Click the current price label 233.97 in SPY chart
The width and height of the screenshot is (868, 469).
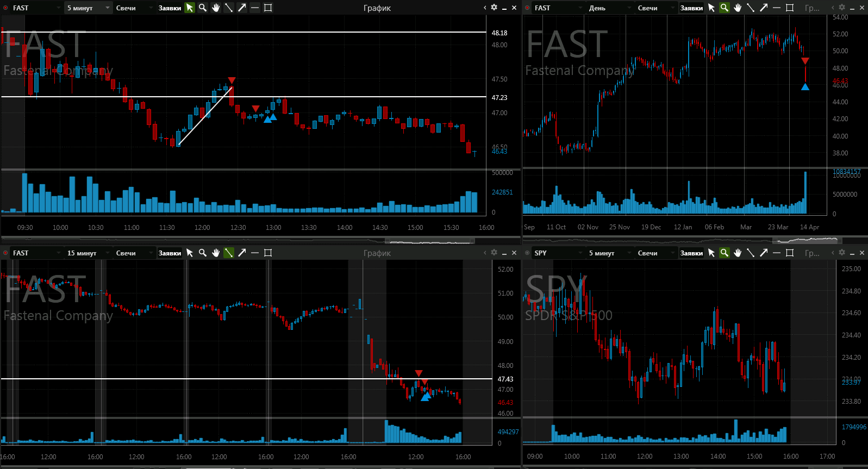pyautogui.click(x=851, y=383)
